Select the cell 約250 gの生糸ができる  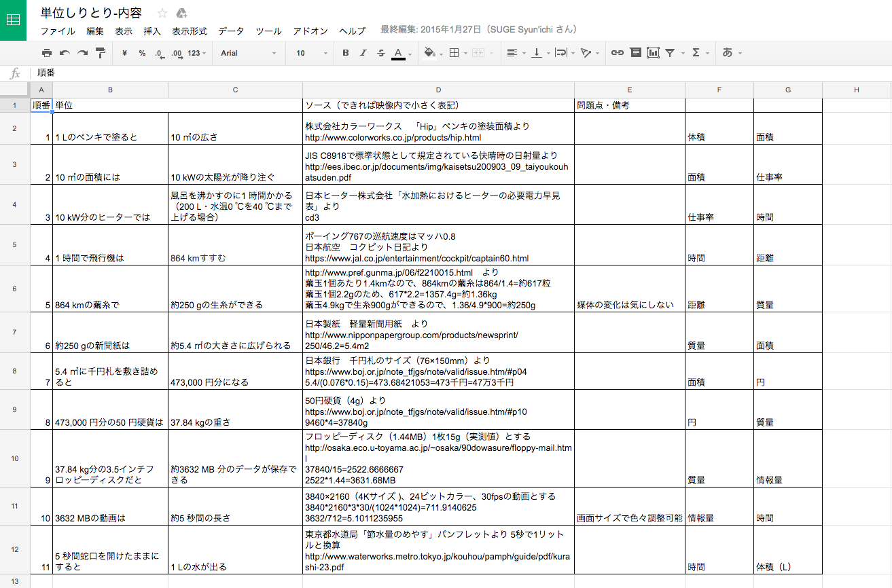[235, 289]
